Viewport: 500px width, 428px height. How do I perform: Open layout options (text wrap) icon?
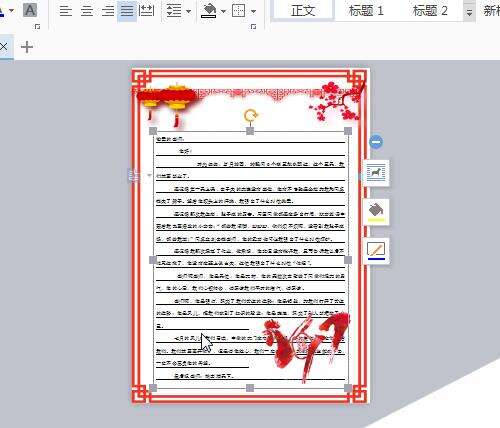pyautogui.click(x=376, y=173)
